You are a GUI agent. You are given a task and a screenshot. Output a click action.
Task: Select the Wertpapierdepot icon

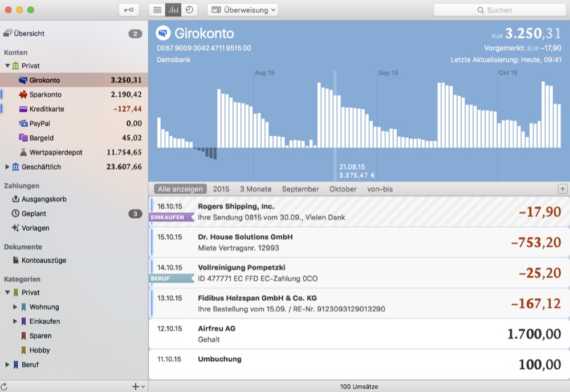tap(23, 152)
